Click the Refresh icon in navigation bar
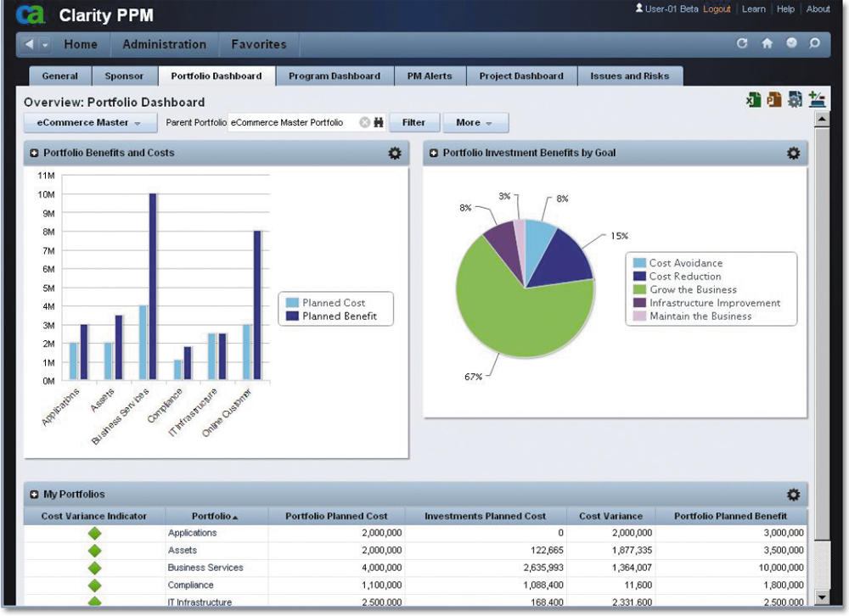The height and width of the screenshot is (616, 849). [743, 44]
